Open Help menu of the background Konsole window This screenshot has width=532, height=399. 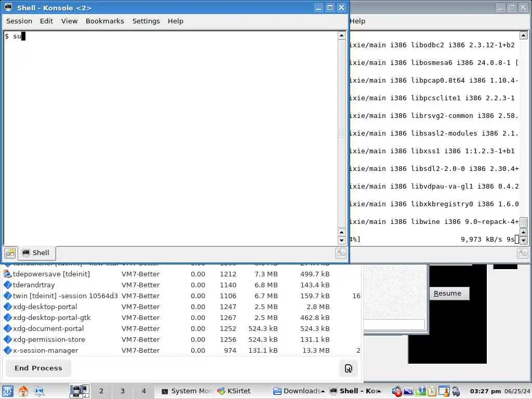(x=357, y=21)
